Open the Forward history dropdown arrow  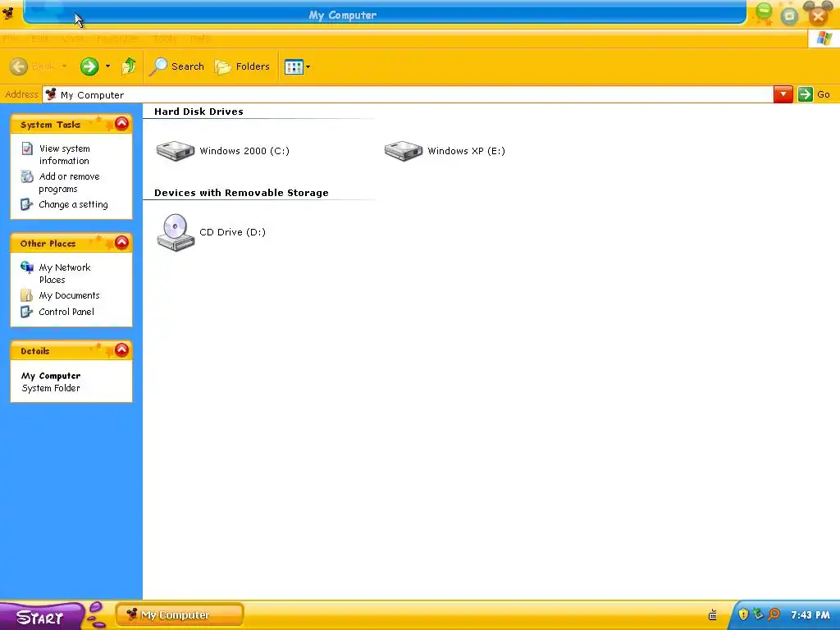coord(107,66)
